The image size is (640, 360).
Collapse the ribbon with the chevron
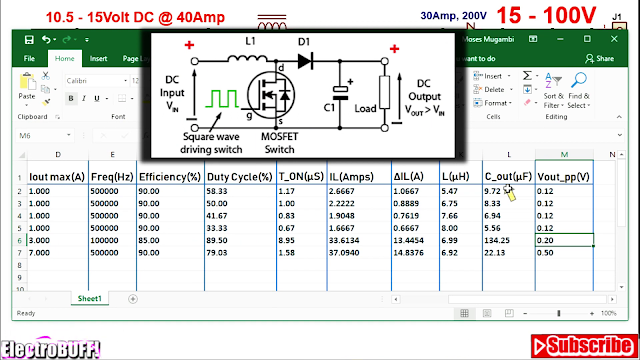[x=619, y=117]
